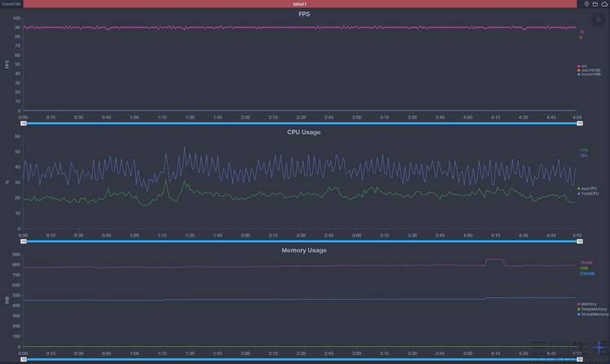Click the memory spike near 4:15
610x364 pixels.
coord(495,260)
